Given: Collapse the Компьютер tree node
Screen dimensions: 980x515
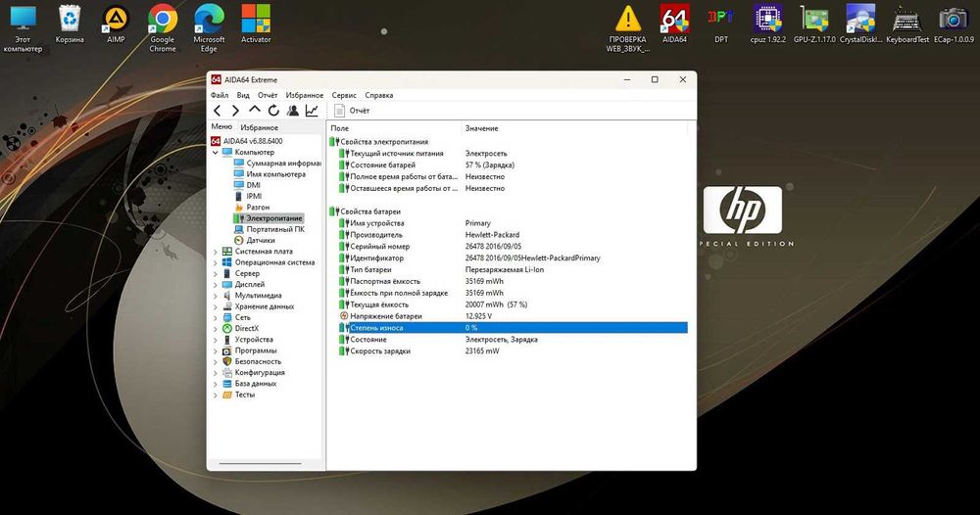Looking at the screenshot, I should 215,153.
